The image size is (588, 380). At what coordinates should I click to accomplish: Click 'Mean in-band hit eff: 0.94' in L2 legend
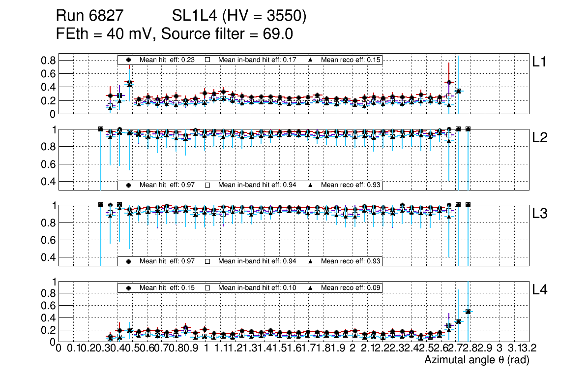click(257, 185)
